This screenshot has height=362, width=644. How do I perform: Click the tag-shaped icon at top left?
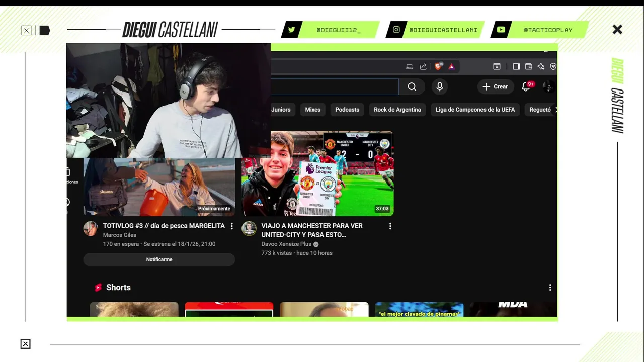tap(45, 31)
